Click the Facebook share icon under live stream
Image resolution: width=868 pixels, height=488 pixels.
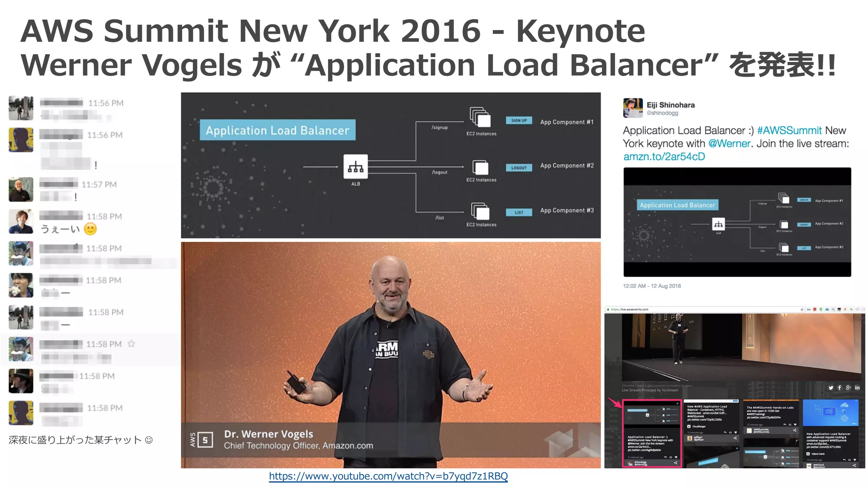click(840, 388)
